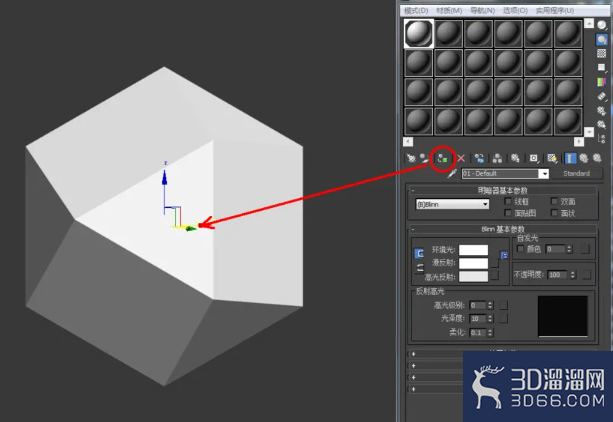Enable the 线框 (wireframe) checkbox
The height and width of the screenshot is (422, 613).
[508, 201]
